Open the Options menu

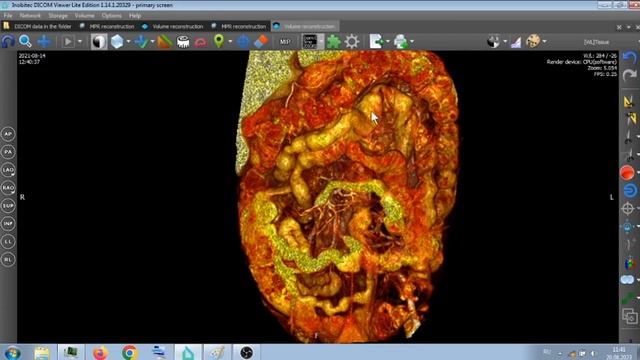pos(111,16)
